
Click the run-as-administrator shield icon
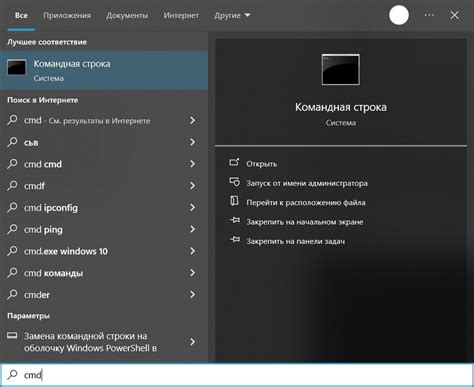tap(234, 182)
